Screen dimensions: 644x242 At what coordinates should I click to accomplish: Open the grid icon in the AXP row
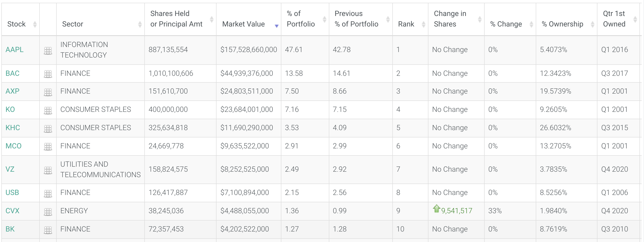48,92
